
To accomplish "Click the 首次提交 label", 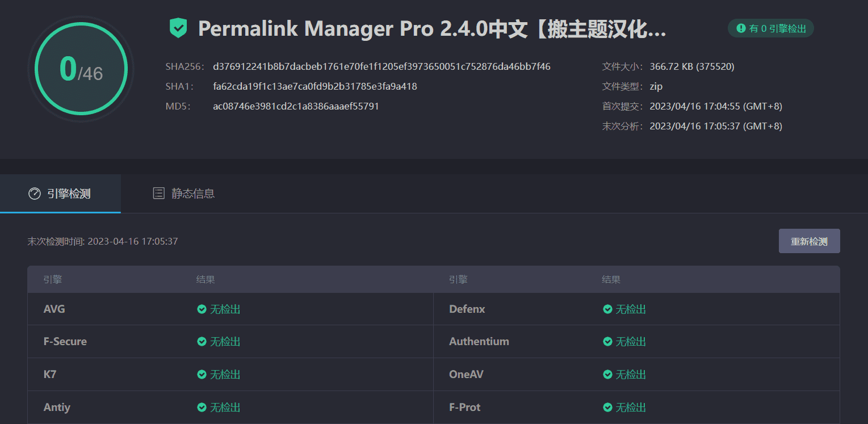I will [x=623, y=107].
